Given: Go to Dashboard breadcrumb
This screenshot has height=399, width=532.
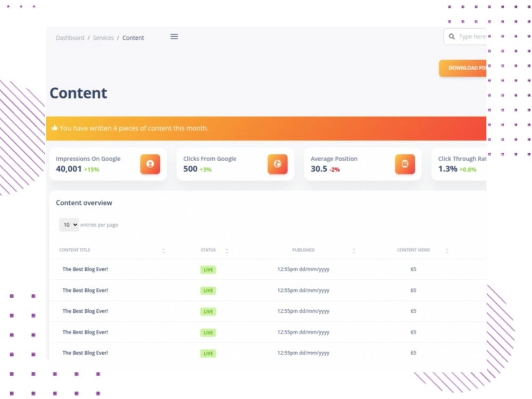Looking at the screenshot, I should coord(70,38).
